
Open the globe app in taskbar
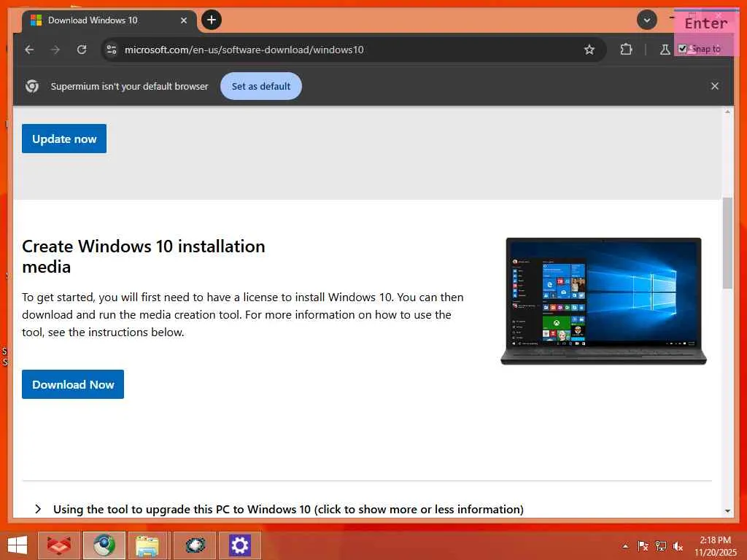195,545
